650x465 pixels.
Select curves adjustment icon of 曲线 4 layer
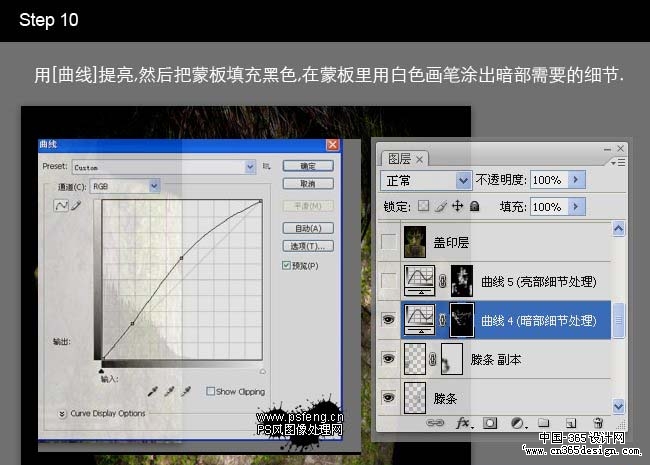click(x=420, y=320)
